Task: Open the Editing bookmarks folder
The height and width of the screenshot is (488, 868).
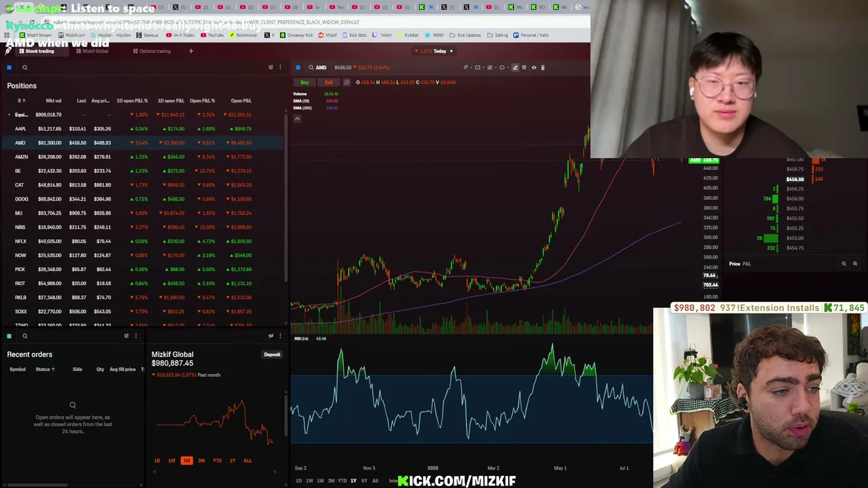Action: point(498,35)
